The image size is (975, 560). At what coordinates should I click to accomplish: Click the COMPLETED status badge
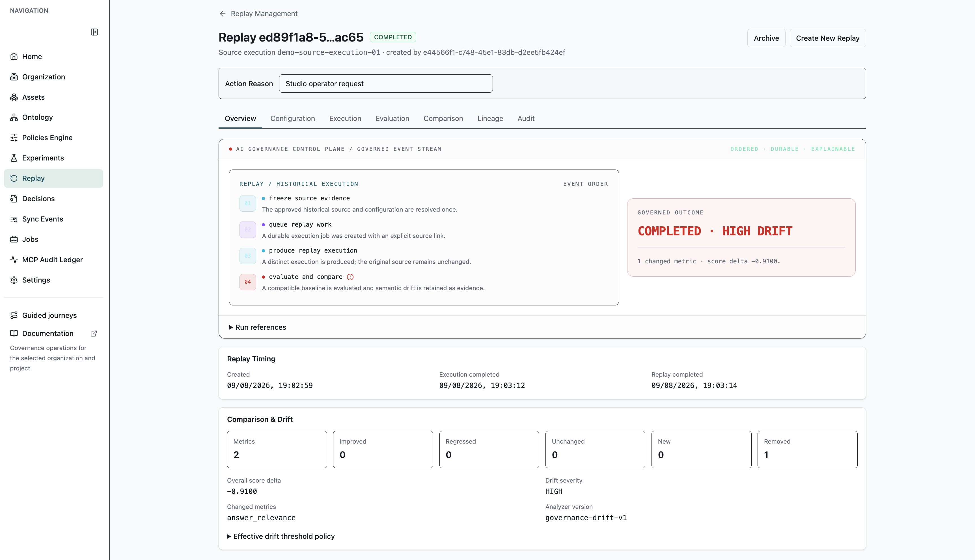click(x=392, y=37)
